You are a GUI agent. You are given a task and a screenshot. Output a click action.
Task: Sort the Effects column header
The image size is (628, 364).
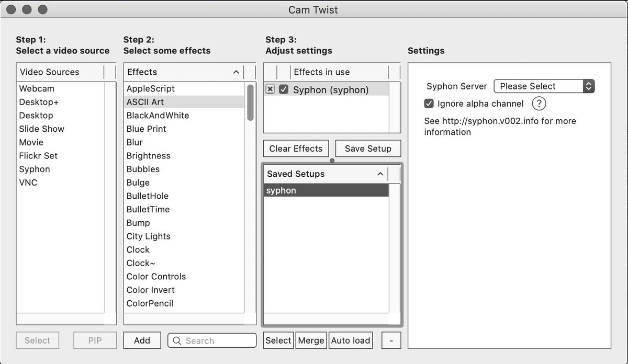pos(184,72)
